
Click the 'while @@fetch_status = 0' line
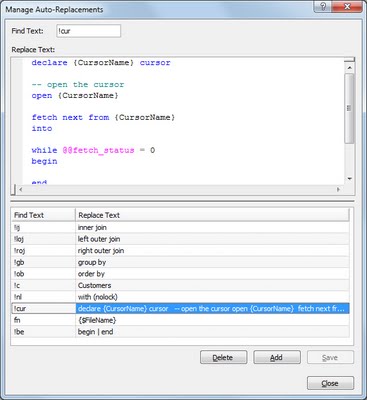click(x=93, y=150)
